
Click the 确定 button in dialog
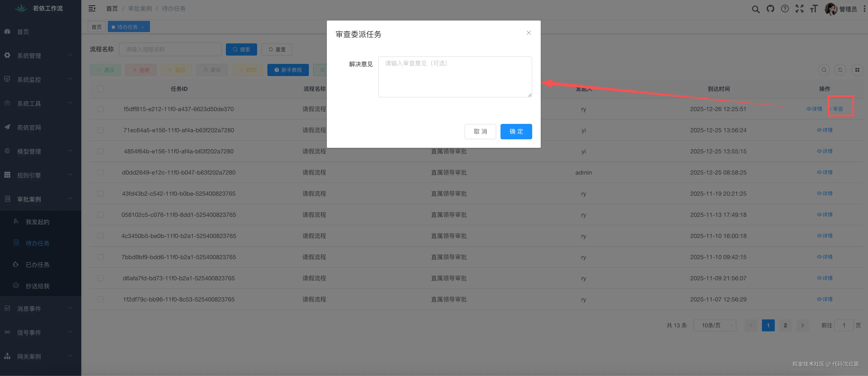tap(516, 131)
